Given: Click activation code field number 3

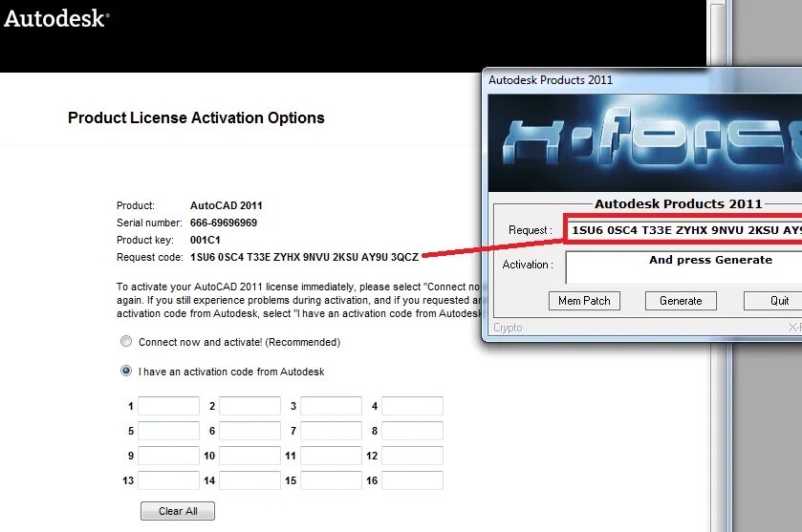Looking at the screenshot, I should (332, 406).
